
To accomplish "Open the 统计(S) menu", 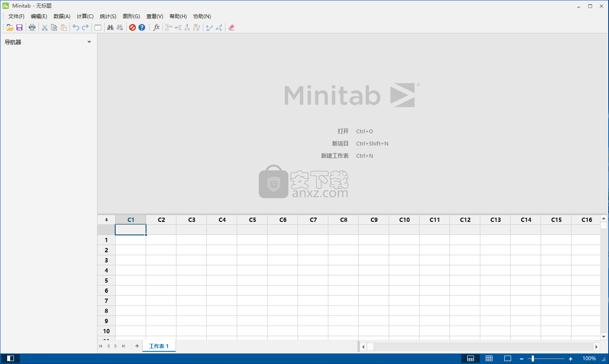I will click(x=108, y=16).
